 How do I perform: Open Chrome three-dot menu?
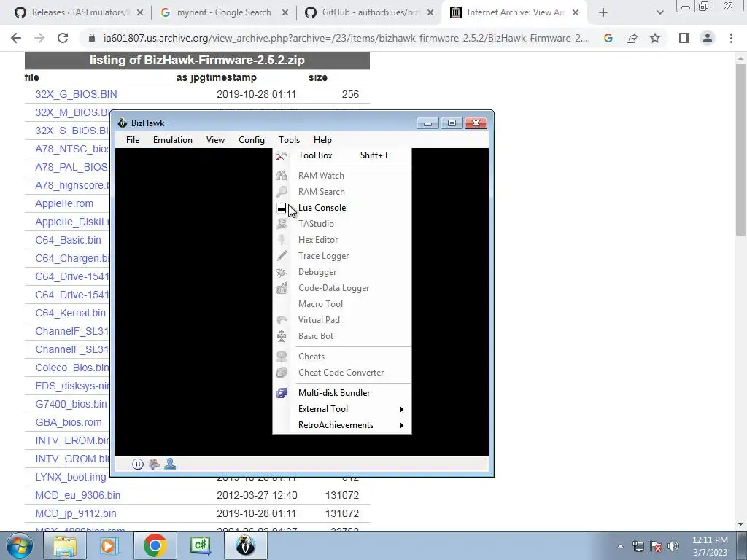(731, 39)
